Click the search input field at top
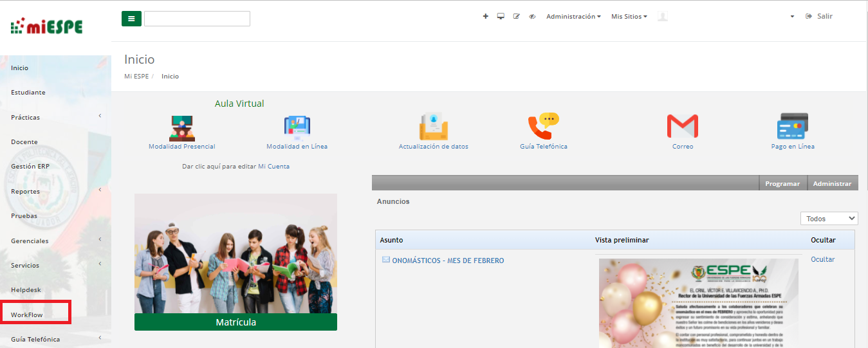868x348 pixels. 197,19
